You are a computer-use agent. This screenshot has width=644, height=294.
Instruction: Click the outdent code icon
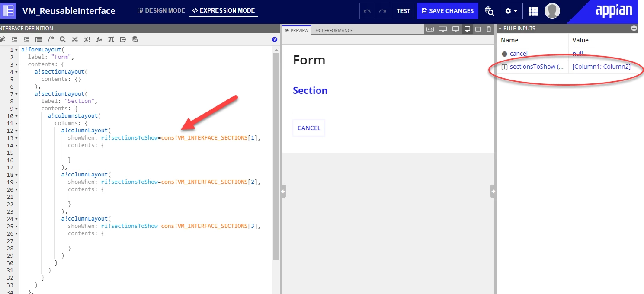coord(14,39)
